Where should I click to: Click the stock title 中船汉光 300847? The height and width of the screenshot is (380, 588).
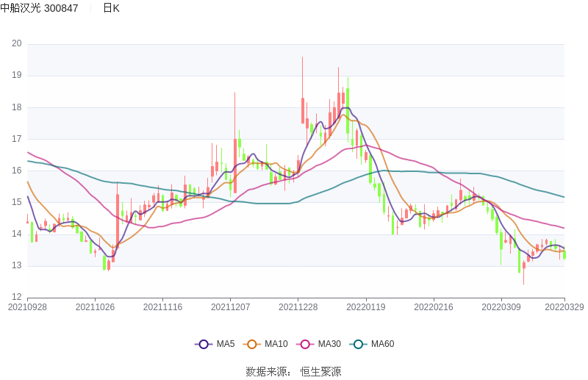(x=39, y=8)
